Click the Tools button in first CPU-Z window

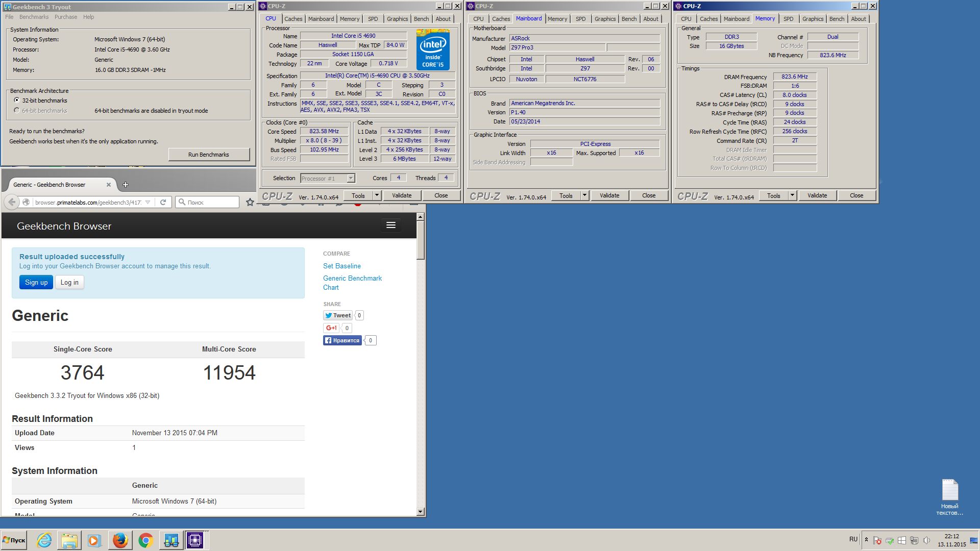358,195
